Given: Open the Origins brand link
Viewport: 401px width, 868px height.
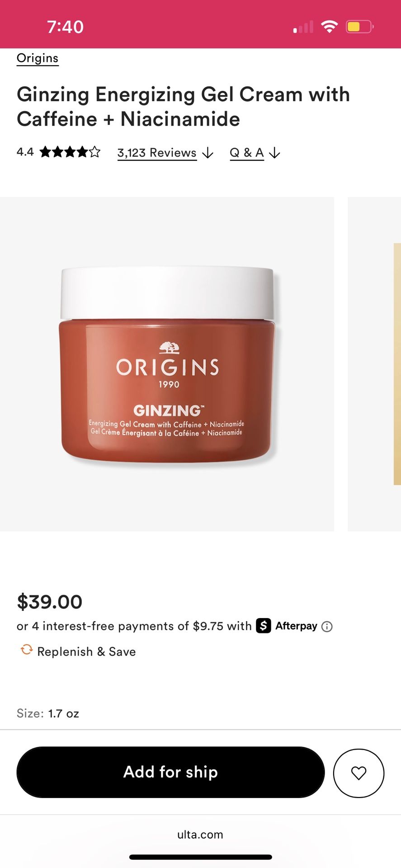Looking at the screenshot, I should click(x=38, y=58).
